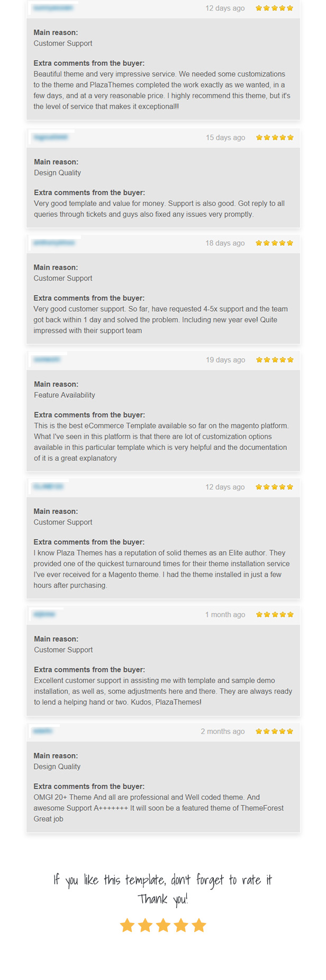Click the '2 months ago' timestamp
326x980 pixels.
coord(223,732)
